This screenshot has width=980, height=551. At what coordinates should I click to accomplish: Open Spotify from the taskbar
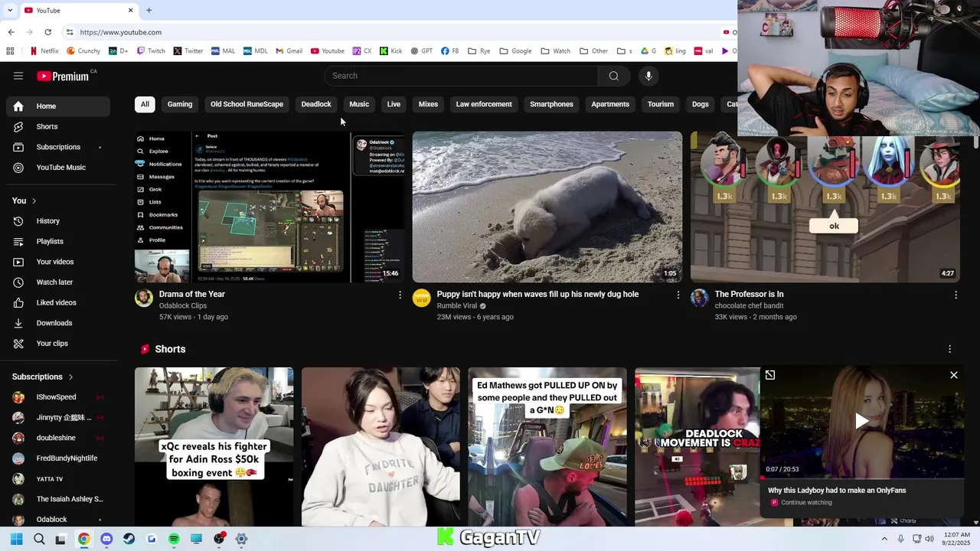pyautogui.click(x=174, y=539)
